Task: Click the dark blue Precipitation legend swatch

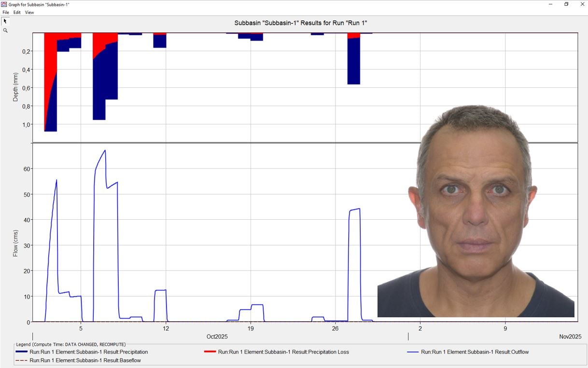Action: (x=22, y=352)
